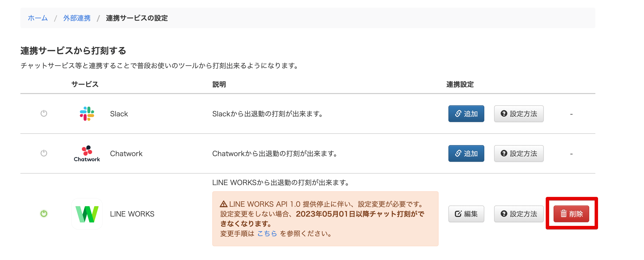
Task: Open 外部連携 breadcrumb link
Action: (x=77, y=18)
